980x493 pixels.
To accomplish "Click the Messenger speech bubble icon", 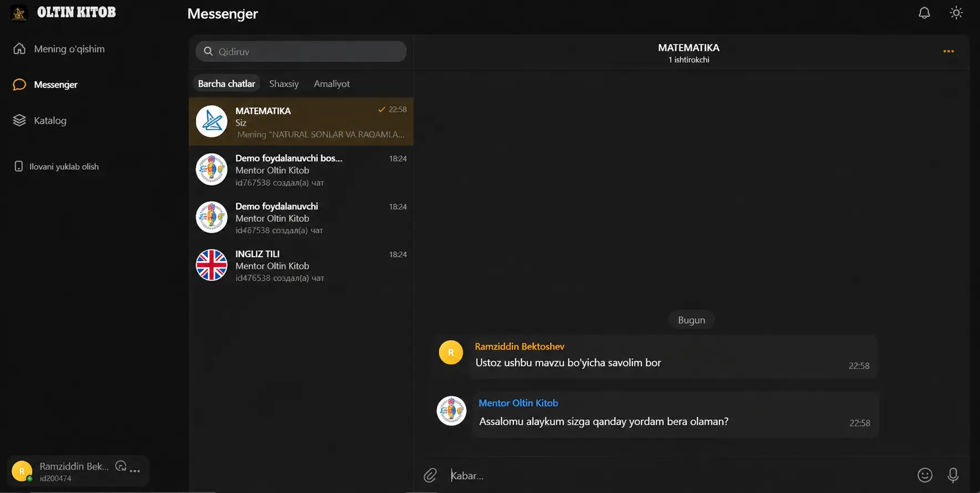I will (x=19, y=84).
